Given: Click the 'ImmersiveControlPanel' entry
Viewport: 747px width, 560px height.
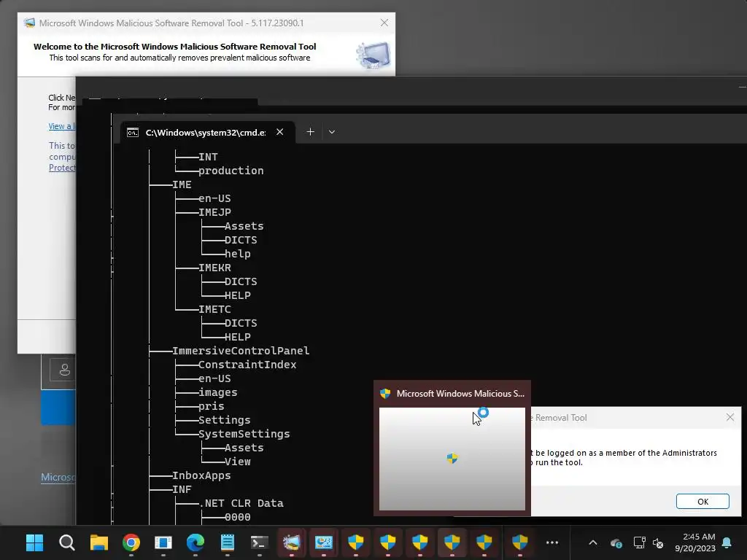Looking at the screenshot, I should (x=241, y=351).
